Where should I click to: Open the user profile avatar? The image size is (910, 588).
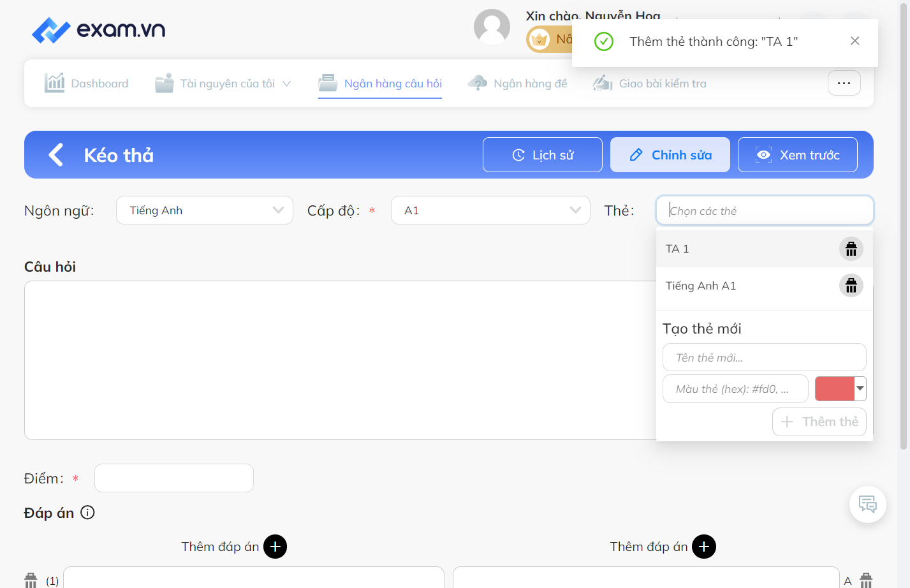click(x=492, y=27)
